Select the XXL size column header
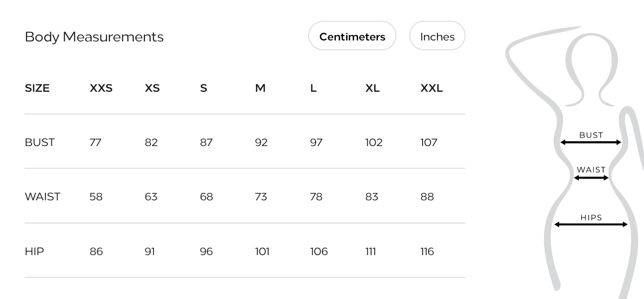The width and height of the screenshot is (644, 299). [x=431, y=88]
